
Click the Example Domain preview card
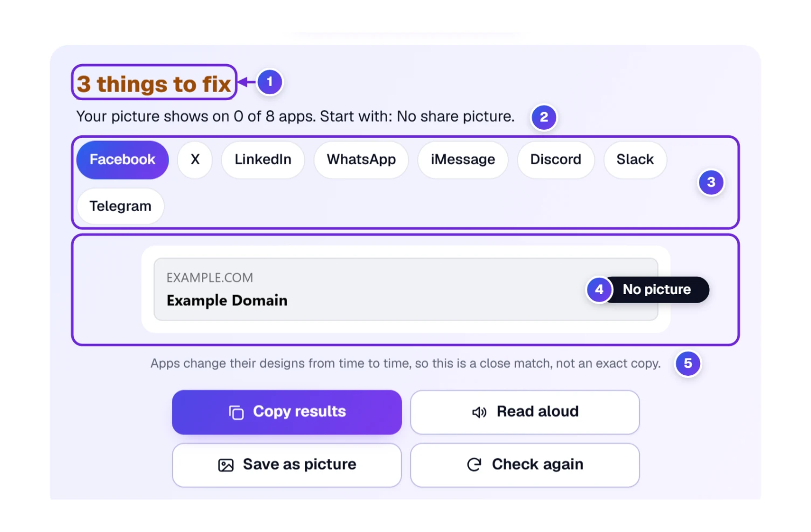point(406,290)
